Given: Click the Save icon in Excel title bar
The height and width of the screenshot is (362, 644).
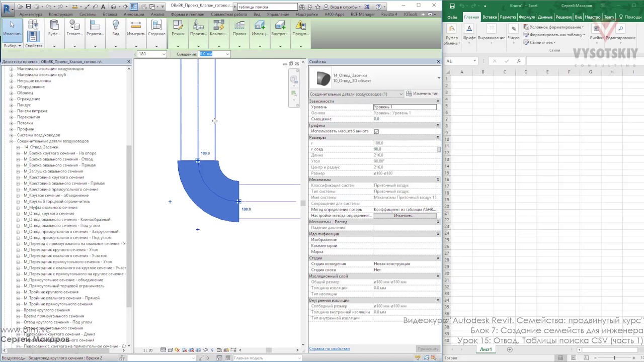Looking at the screenshot, I should click(x=452, y=6).
